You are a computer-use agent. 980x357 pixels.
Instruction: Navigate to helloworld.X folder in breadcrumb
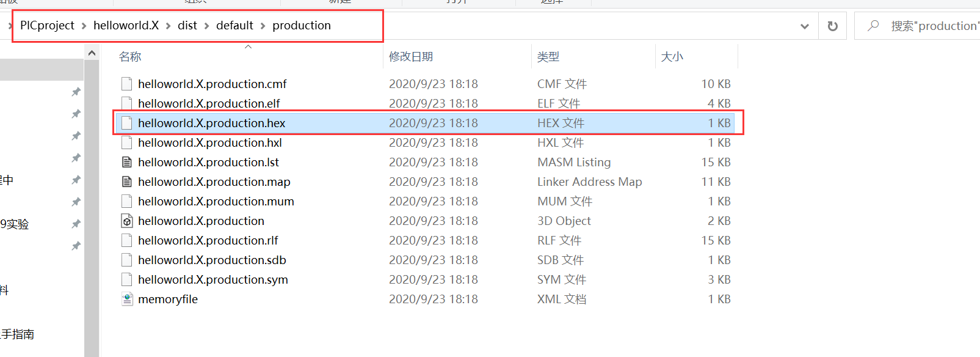[x=126, y=26]
